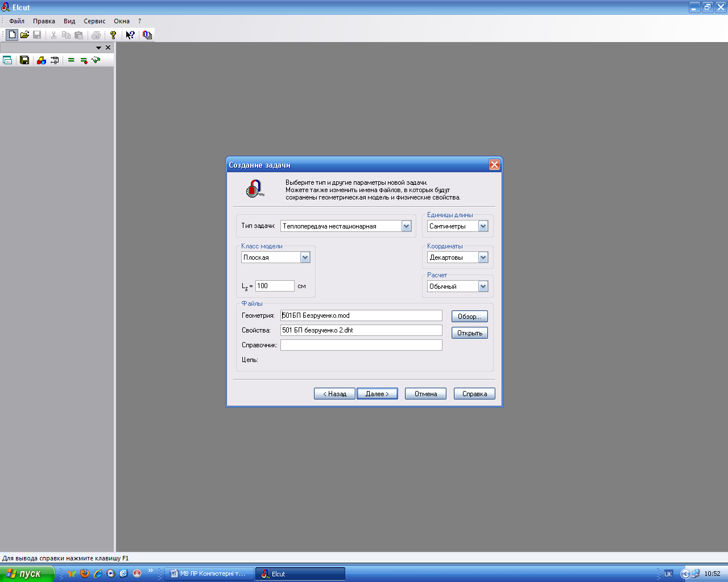Click the Open file folder icon
The height and width of the screenshot is (582, 728).
pyautogui.click(x=24, y=35)
